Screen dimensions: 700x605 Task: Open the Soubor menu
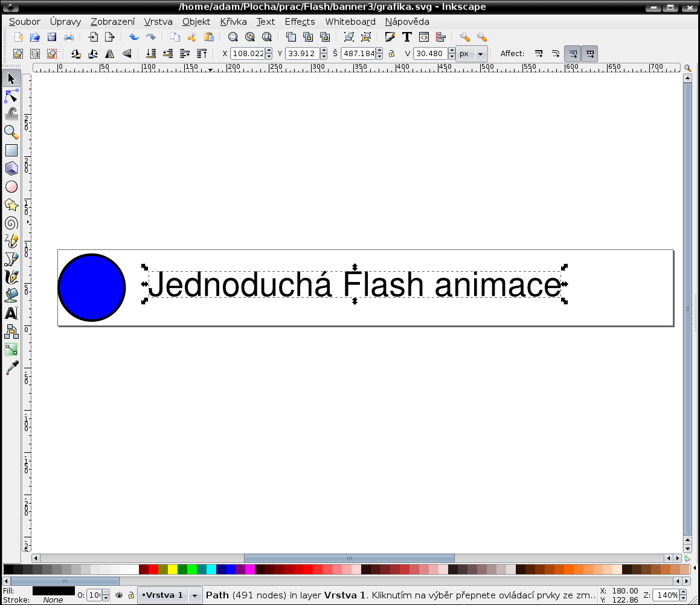point(25,21)
